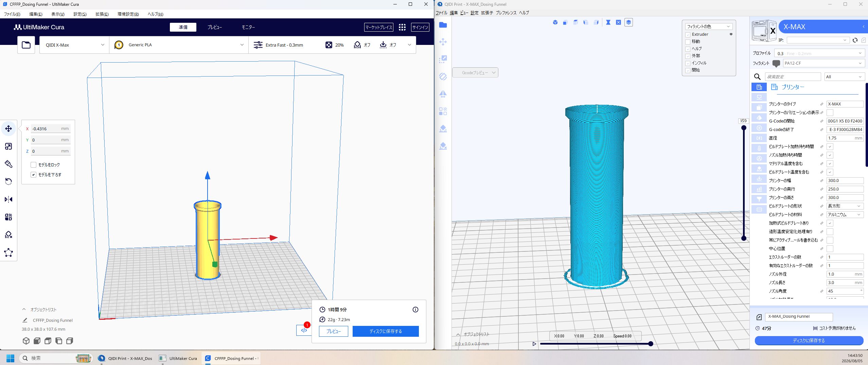Image resolution: width=868 pixels, height=365 pixels.
Task: Click マーケットプレイス button in Cura
Action: click(378, 27)
